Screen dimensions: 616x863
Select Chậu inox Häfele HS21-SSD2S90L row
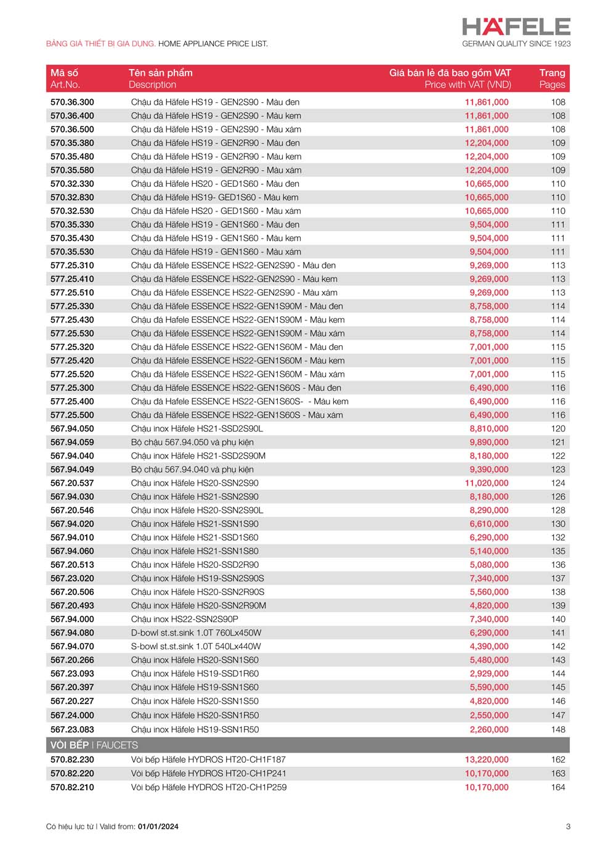[197, 429]
